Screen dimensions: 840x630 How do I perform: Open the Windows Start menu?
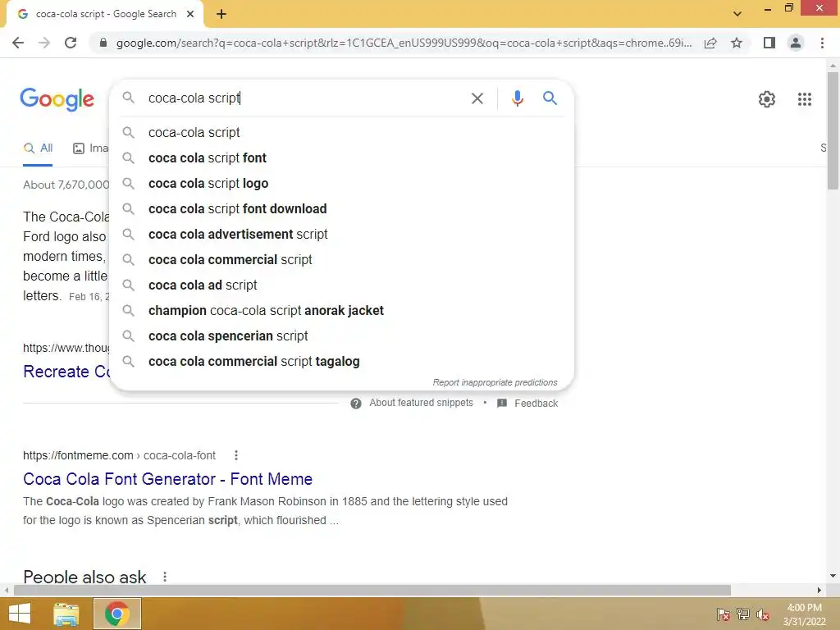(x=20, y=614)
